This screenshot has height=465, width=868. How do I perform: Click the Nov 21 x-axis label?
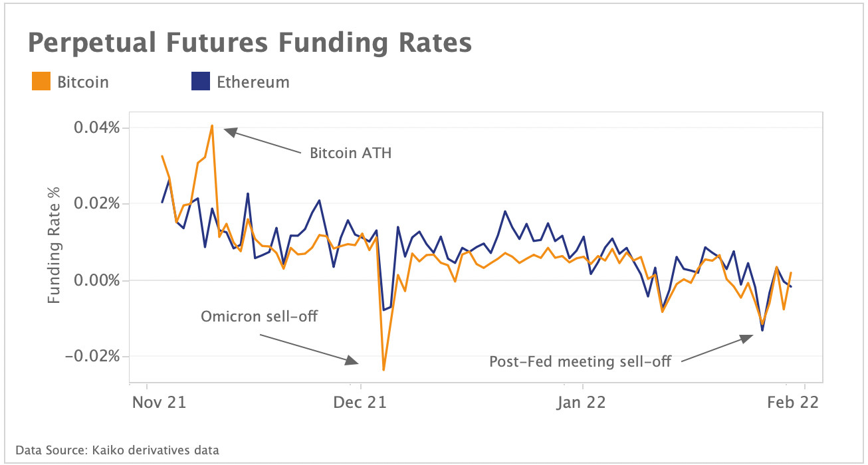160,403
